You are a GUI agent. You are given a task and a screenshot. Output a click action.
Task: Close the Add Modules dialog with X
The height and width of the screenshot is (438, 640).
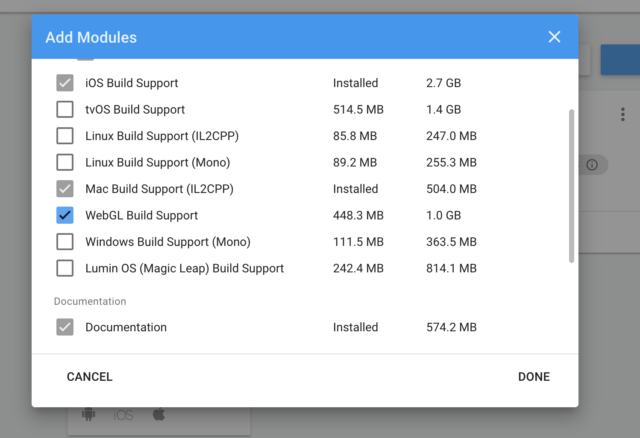click(x=554, y=37)
